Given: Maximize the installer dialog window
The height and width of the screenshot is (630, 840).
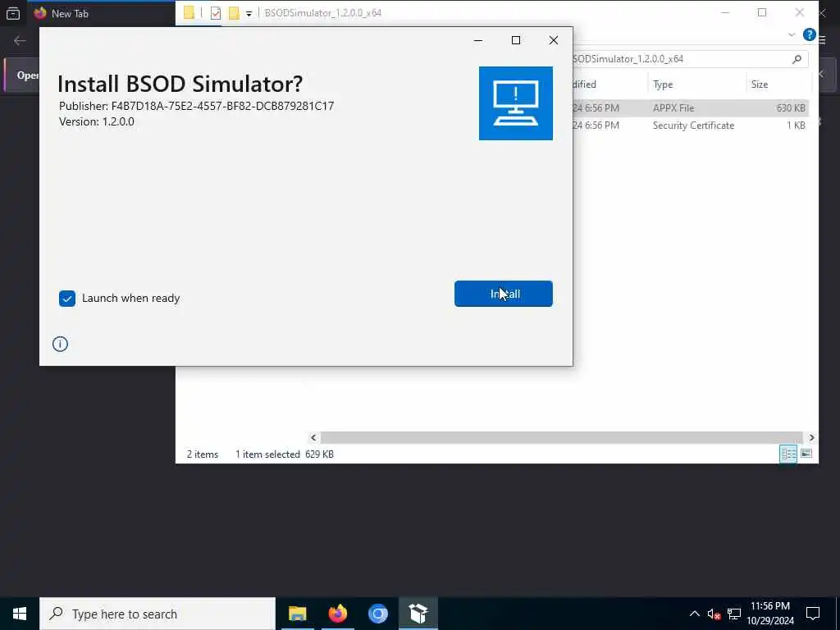Looking at the screenshot, I should click(x=516, y=40).
